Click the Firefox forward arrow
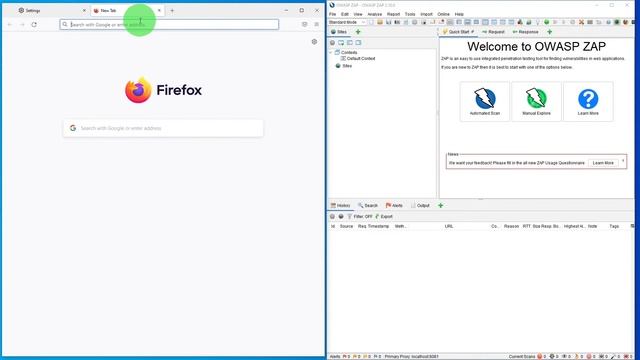Screen dimensions: 640x360 [22, 24]
